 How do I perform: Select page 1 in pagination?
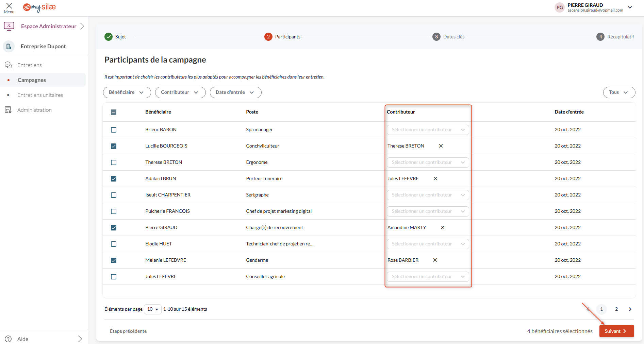point(601,309)
